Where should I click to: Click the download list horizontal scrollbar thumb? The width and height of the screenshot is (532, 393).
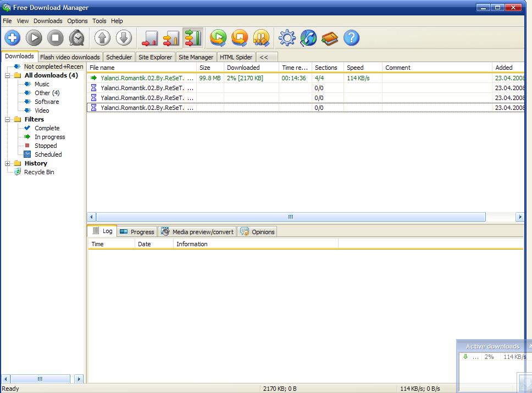click(291, 217)
